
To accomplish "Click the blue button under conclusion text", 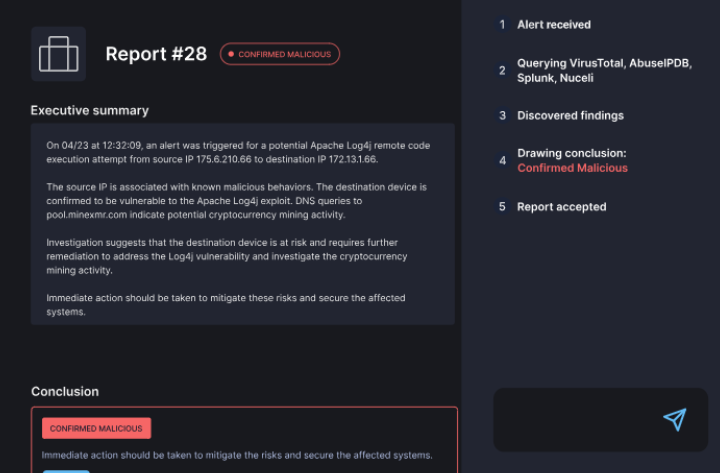I will point(66,471).
